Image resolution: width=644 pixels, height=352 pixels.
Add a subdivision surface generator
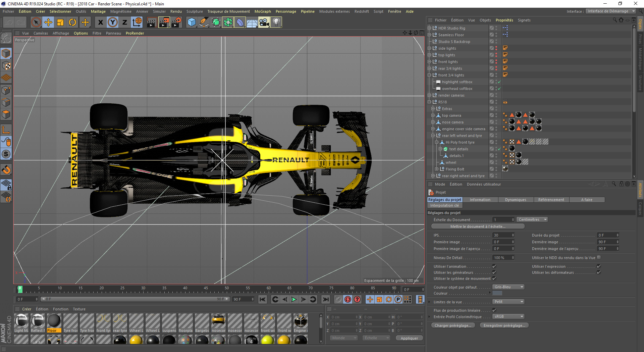pyautogui.click(x=216, y=22)
